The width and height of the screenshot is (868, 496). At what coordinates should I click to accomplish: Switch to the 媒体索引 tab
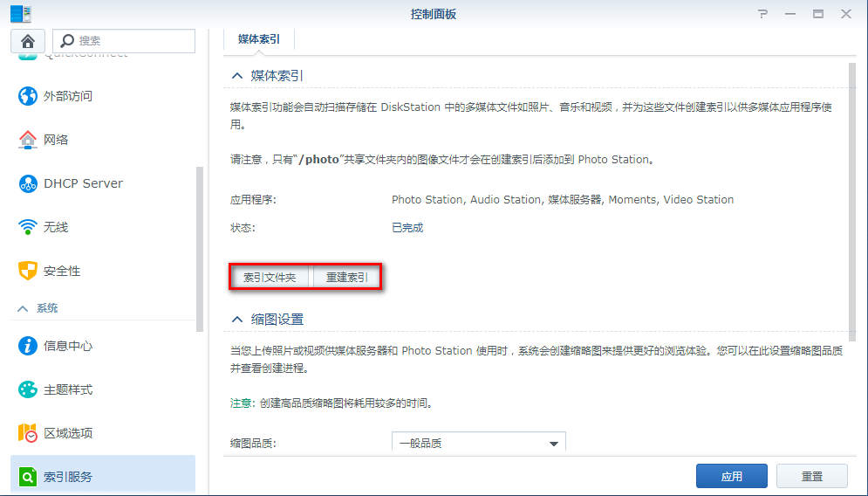[258, 39]
